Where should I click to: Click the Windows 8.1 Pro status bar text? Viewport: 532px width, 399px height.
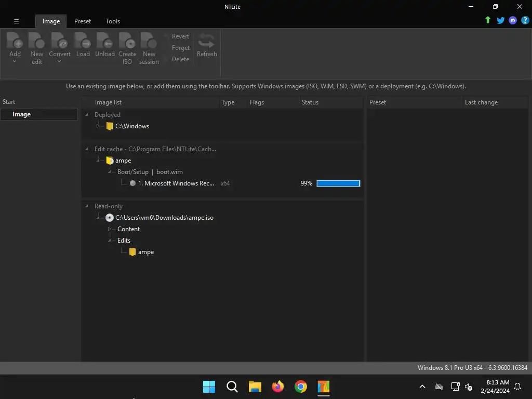472,368
